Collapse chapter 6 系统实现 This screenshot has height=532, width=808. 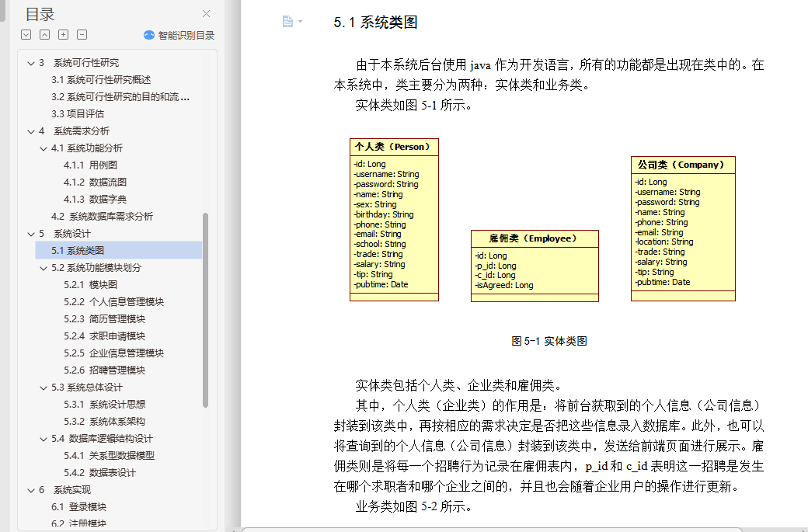pos(31,490)
